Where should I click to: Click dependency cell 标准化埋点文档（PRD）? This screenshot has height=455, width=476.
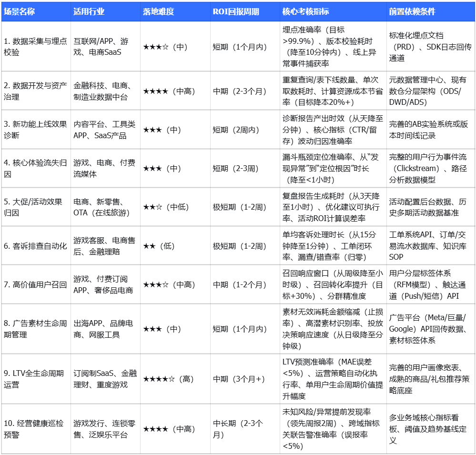coord(431,46)
